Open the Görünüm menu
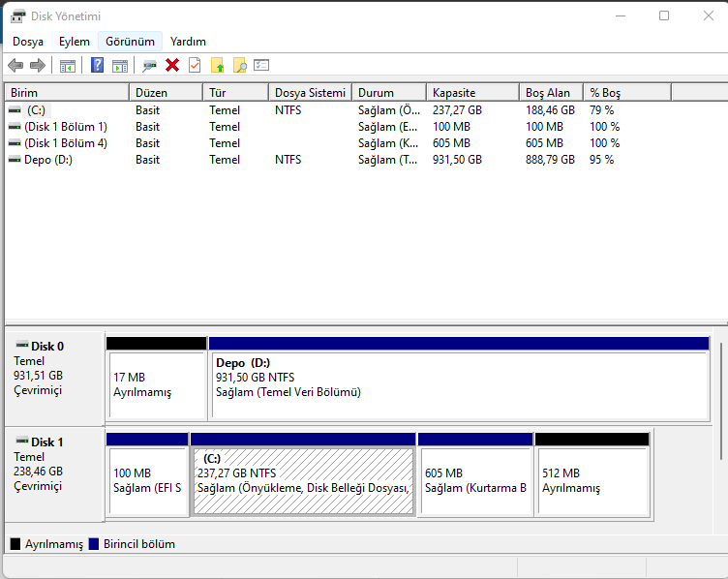 click(130, 42)
